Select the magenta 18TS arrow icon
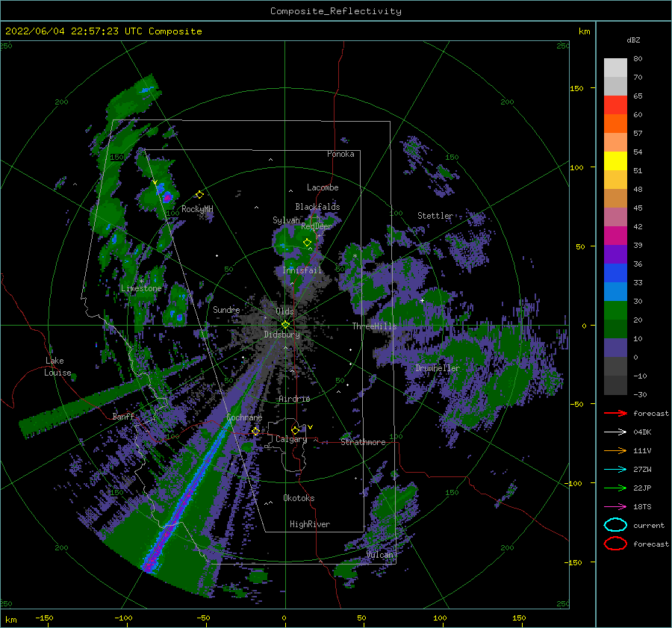This screenshot has width=672, height=628. (x=615, y=507)
